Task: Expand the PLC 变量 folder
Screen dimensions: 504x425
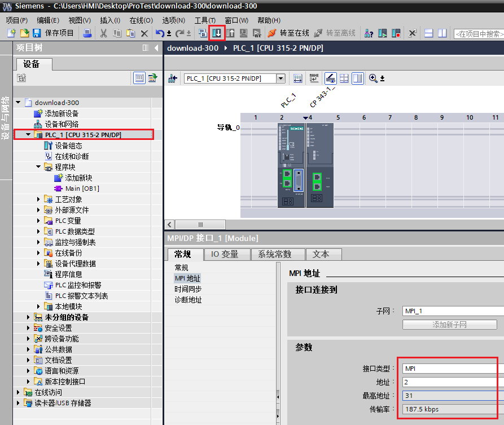Action: [38, 221]
